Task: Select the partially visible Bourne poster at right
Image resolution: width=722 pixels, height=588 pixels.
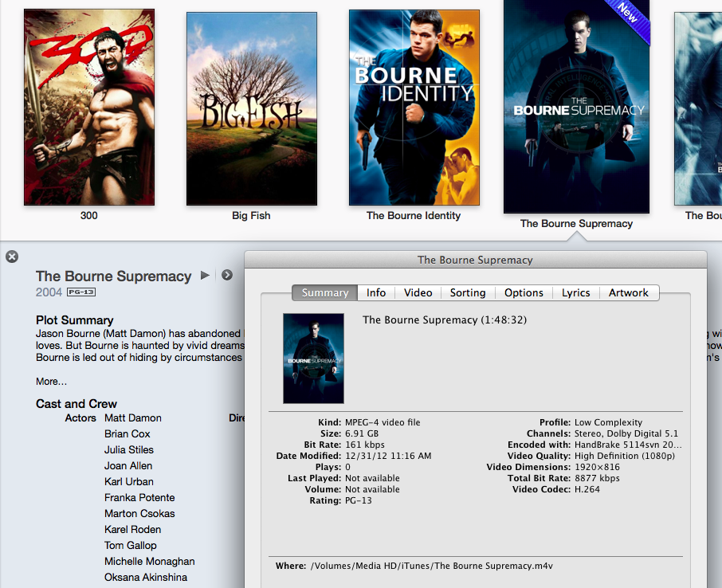Action: coord(698,108)
